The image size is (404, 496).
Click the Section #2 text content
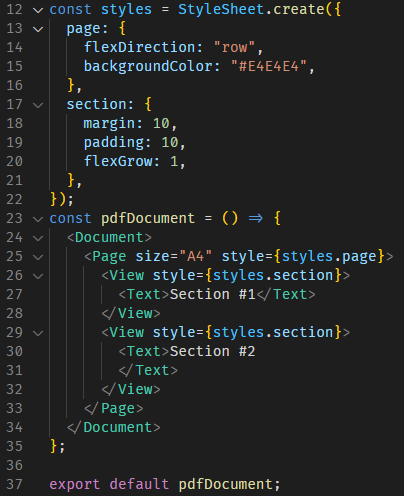click(x=213, y=351)
